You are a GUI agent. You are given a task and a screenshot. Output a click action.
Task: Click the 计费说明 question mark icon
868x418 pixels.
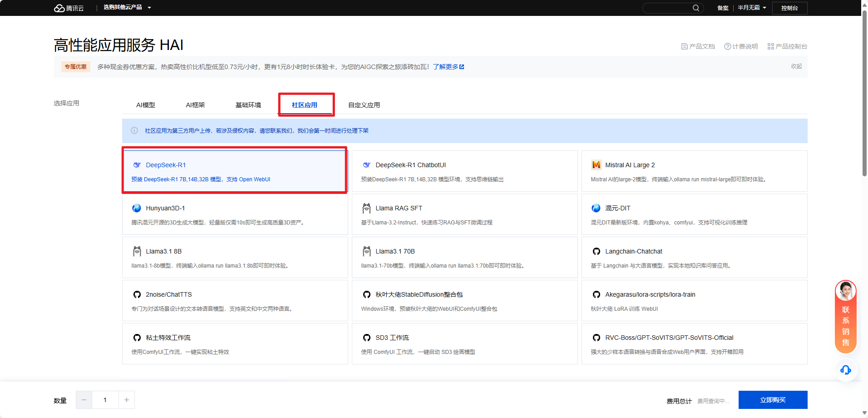point(727,46)
